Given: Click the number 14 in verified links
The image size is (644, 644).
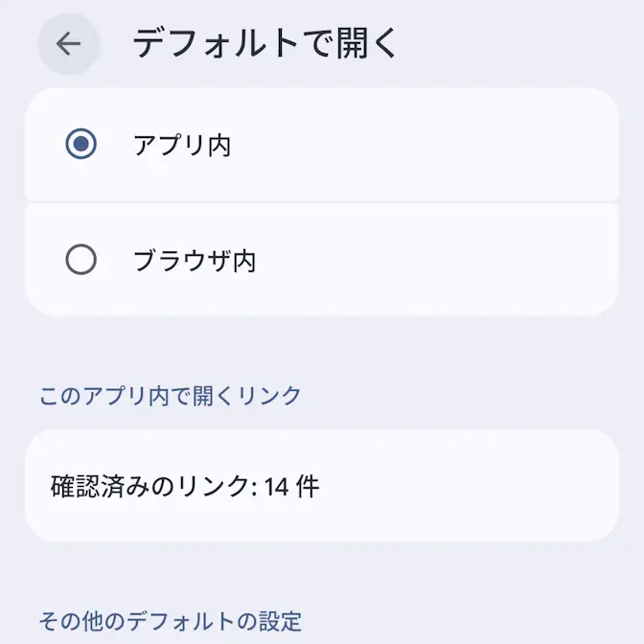Looking at the screenshot, I should click(277, 487).
